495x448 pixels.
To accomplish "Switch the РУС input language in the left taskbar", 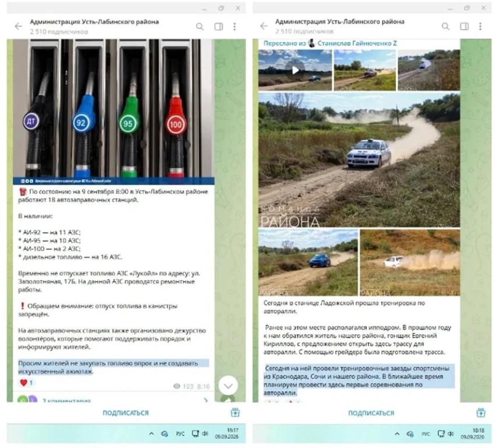I will coord(180,433).
